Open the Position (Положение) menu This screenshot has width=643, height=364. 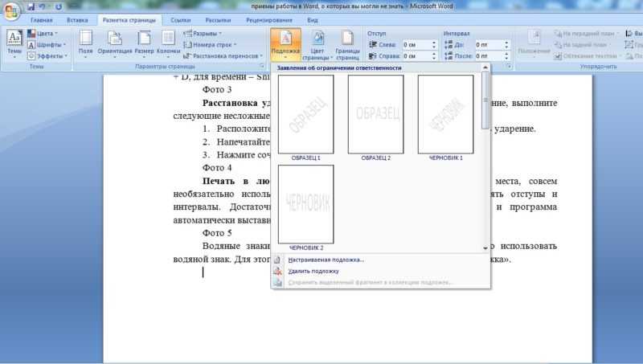click(x=534, y=44)
